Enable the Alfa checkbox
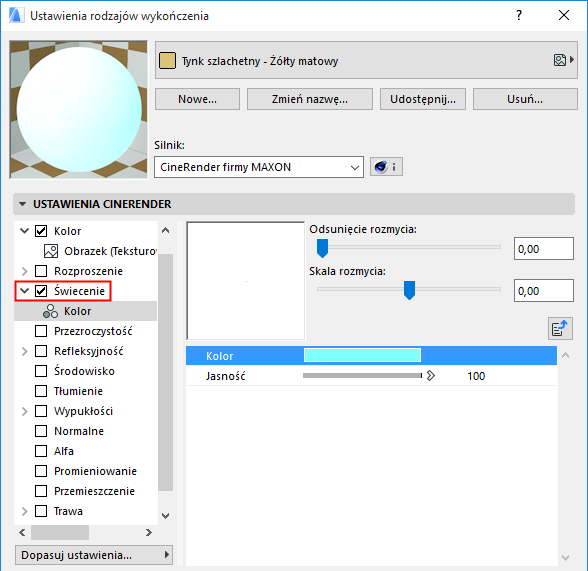Image resolution: width=588 pixels, height=571 pixels. pyautogui.click(x=41, y=451)
